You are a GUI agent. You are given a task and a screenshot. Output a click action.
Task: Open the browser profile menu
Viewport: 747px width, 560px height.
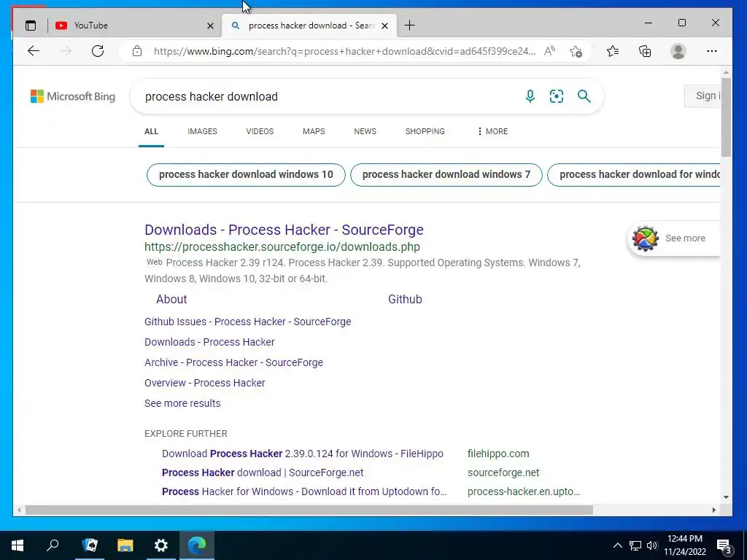[x=678, y=51]
